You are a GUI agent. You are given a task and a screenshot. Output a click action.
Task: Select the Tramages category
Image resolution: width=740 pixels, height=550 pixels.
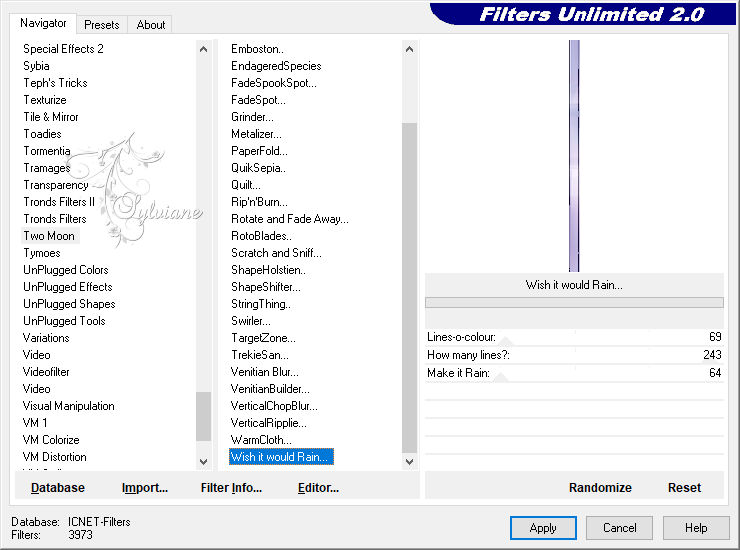[47, 168]
